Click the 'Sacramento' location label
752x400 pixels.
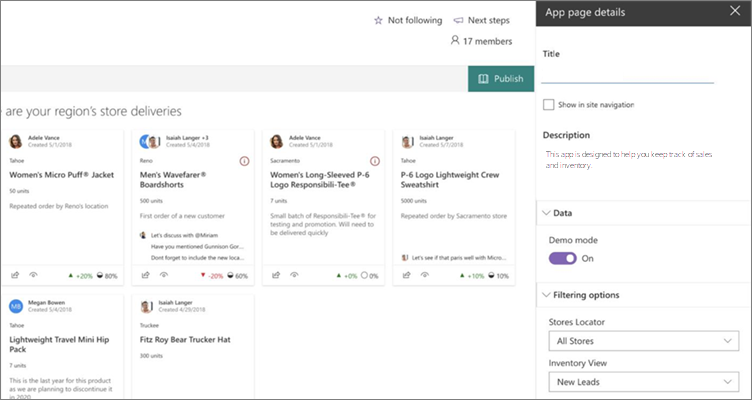(285, 161)
